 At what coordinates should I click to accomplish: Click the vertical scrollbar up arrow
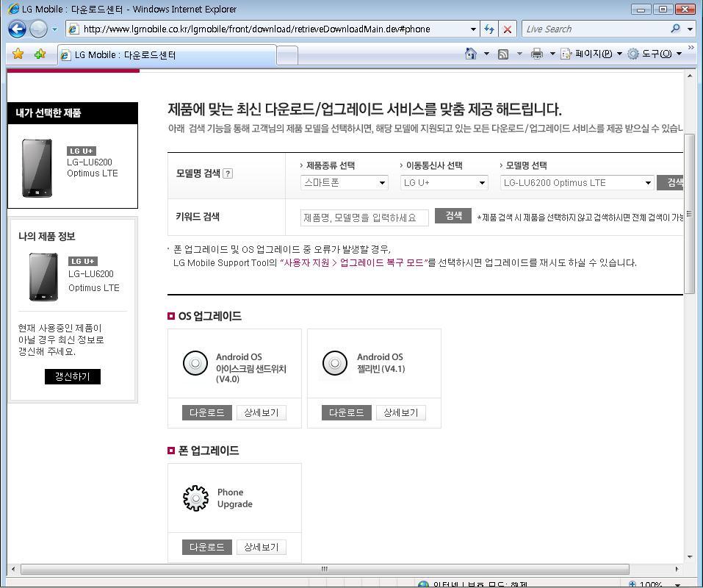(x=690, y=76)
